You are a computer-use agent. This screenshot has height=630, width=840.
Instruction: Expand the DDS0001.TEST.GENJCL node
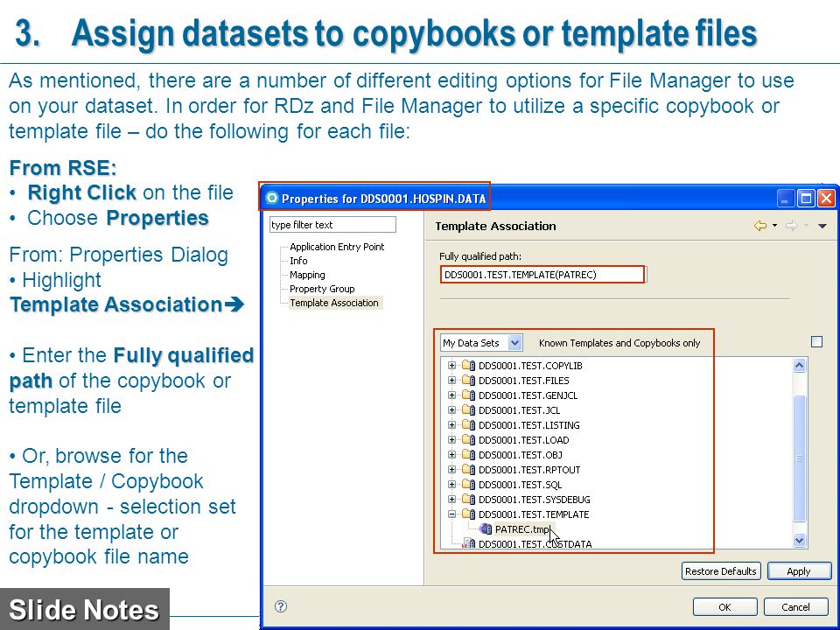pyautogui.click(x=451, y=395)
